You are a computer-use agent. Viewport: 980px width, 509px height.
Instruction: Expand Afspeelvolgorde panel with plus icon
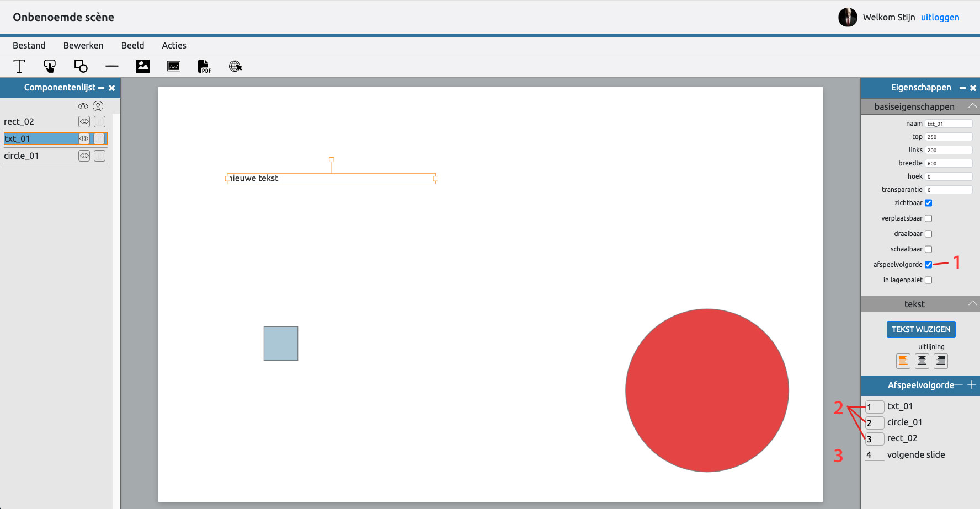[972, 384]
